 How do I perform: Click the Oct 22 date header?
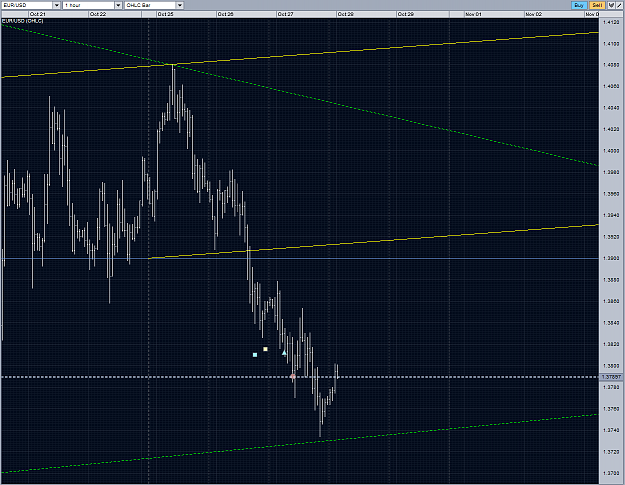click(98, 14)
